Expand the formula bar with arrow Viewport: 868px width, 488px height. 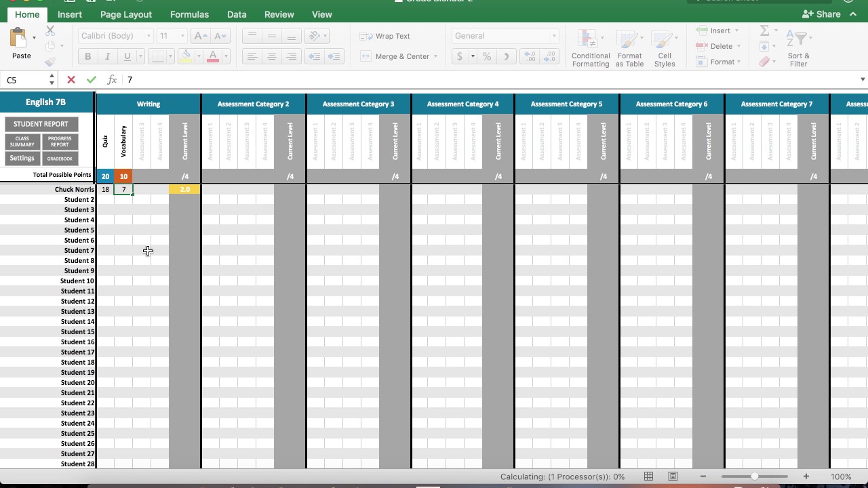(863, 80)
